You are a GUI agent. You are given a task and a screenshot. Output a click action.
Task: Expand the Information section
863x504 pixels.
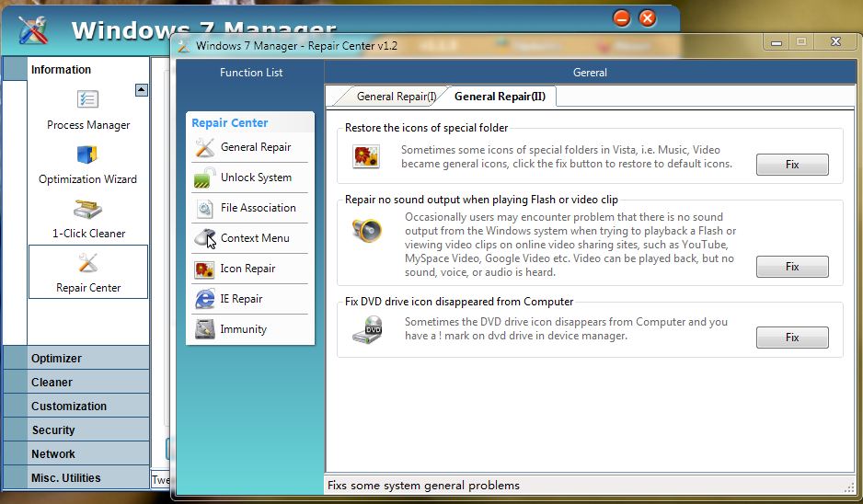coord(76,69)
